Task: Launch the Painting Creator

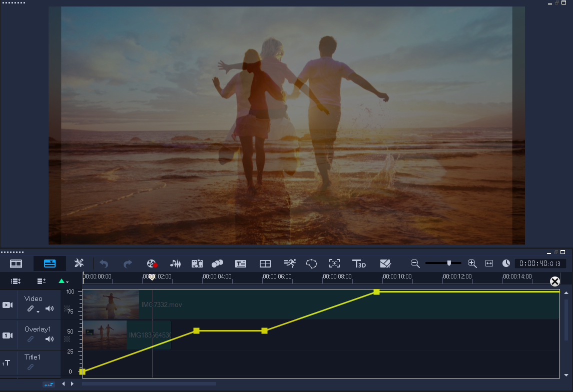Action: [x=385, y=263]
